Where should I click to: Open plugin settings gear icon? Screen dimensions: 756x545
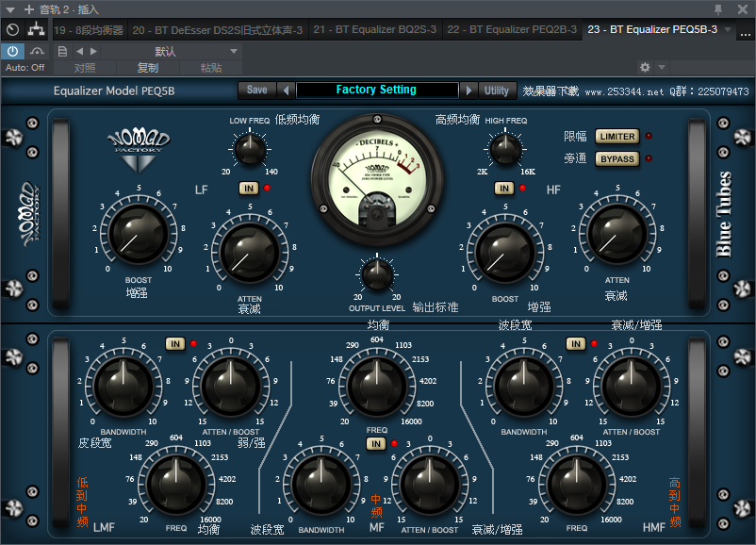[645, 67]
